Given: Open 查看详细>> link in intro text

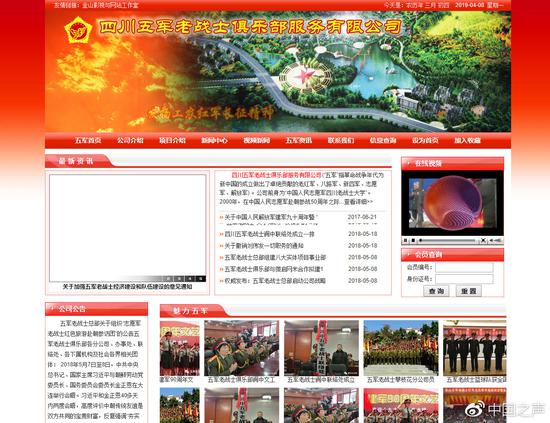Looking at the screenshot, I should tap(358, 202).
